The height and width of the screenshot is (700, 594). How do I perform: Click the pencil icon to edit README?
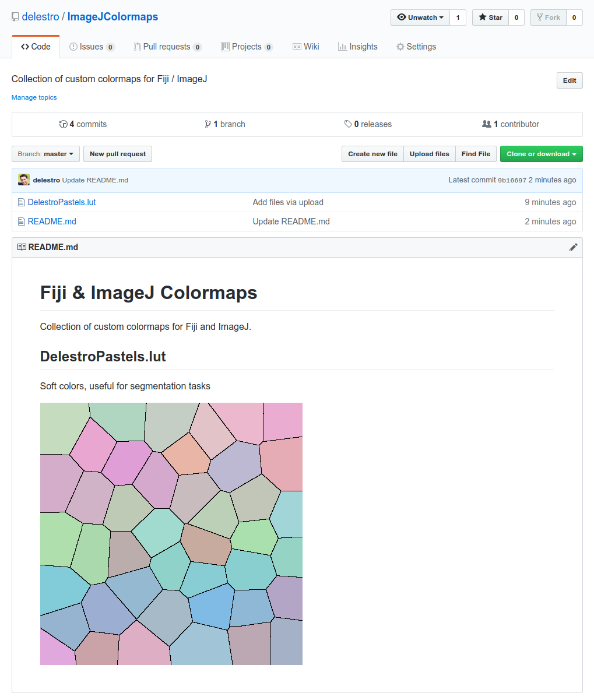pyautogui.click(x=573, y=247)
